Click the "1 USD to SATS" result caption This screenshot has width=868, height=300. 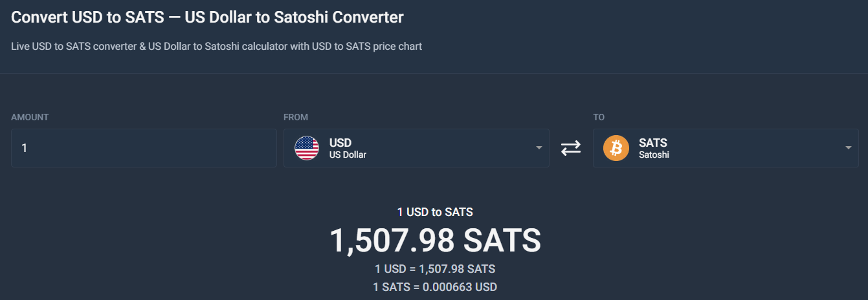pyautogui.click(x=435, y=212)
